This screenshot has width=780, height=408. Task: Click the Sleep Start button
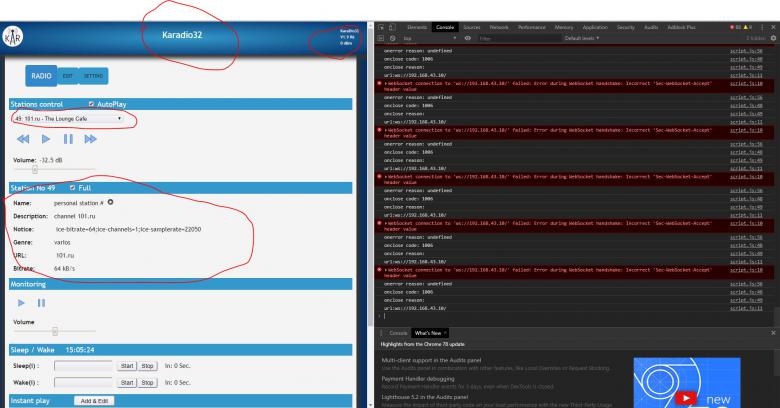pos(127,366)
